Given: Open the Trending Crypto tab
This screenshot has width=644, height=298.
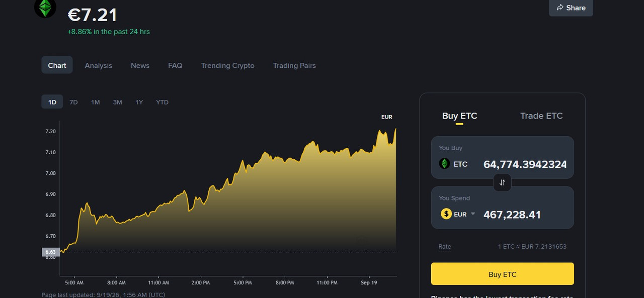Looking at the screenshot, I should [x=227, y=65].
